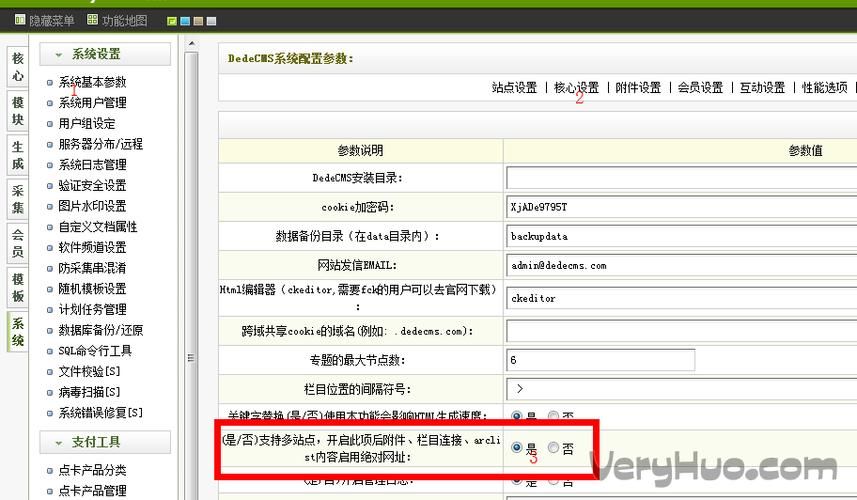Viewport: 857px width, 500px height.
Task: Click the 参数说明 column header
Action: click(361, 151)
